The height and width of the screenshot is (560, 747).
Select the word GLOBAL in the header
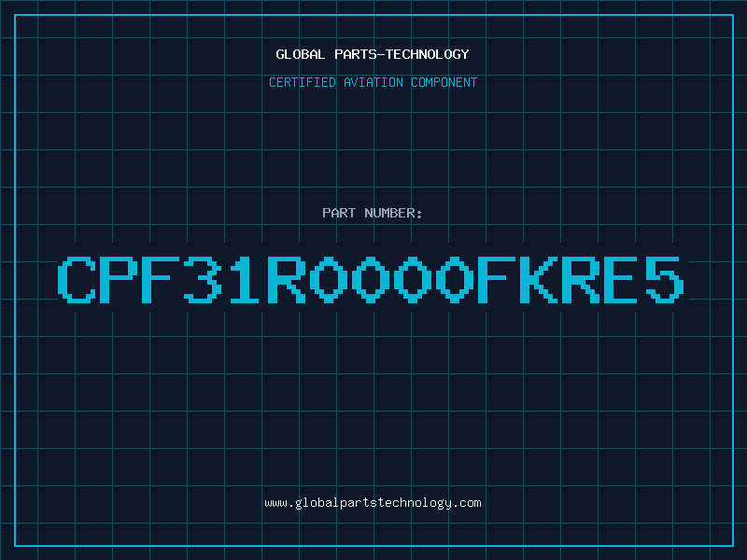300,54
